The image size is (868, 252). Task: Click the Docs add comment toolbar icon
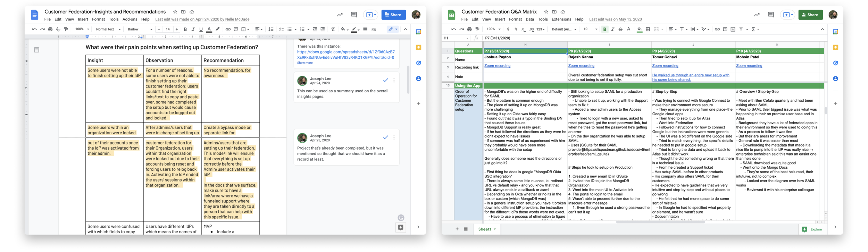(x=236, y=29)
